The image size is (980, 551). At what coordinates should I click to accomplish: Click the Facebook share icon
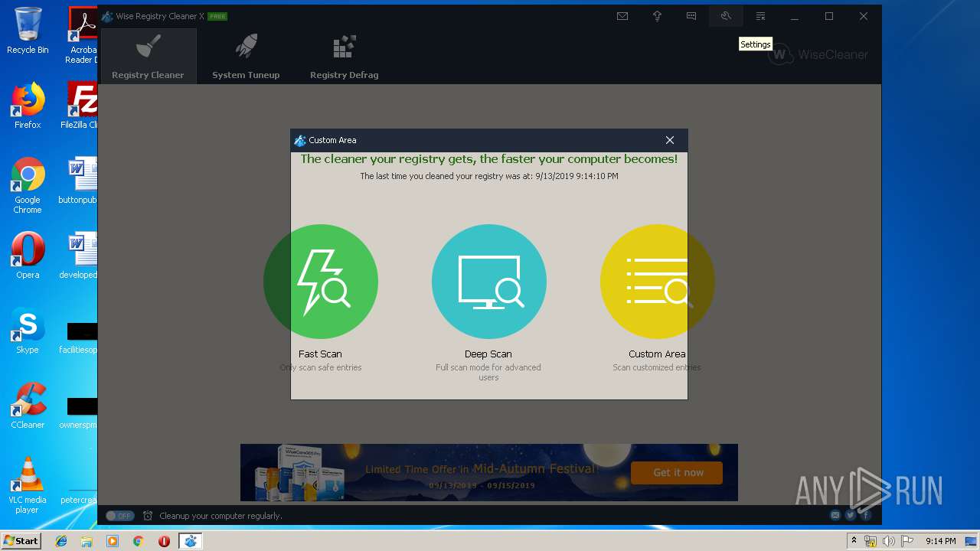[x=866, y=516]
